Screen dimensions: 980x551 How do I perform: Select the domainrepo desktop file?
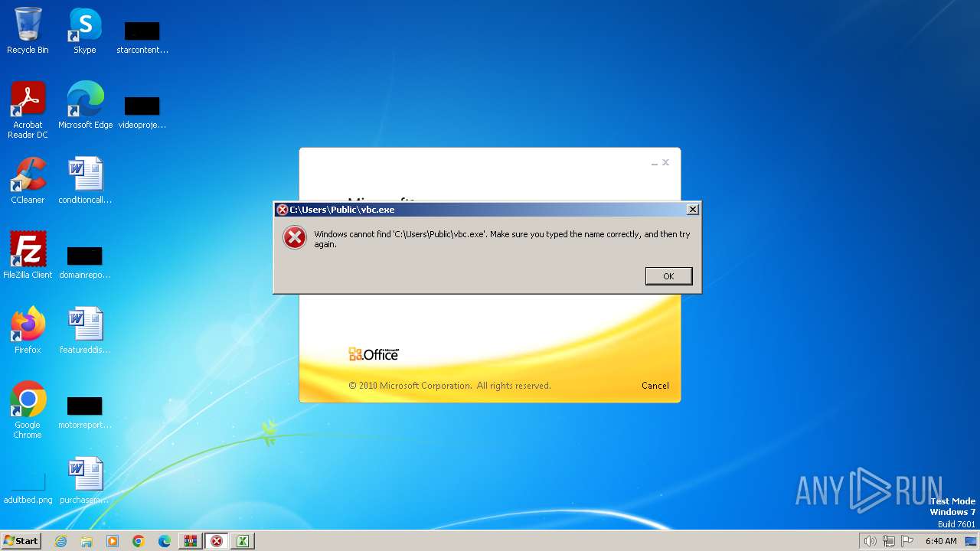tap(85, 262)
